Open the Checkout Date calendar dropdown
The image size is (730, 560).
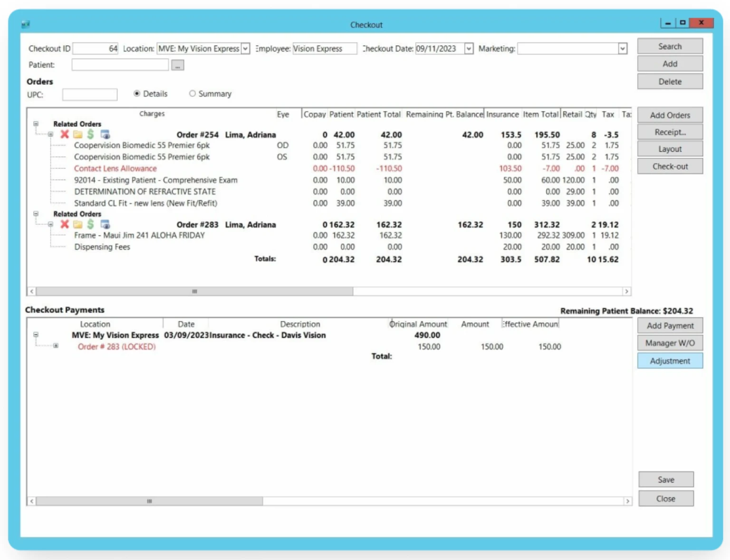(469, 48)
